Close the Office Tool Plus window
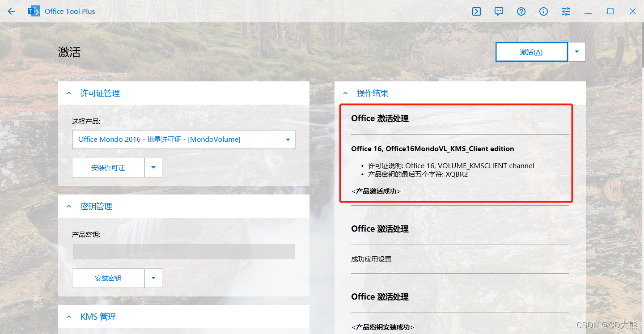Screen dimensions: 644x334 point(633,12)
